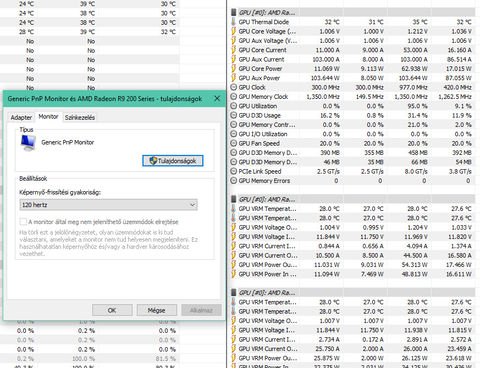Confirm the dialog with OK
The image size is (480, 368).
tap(112, 310)
